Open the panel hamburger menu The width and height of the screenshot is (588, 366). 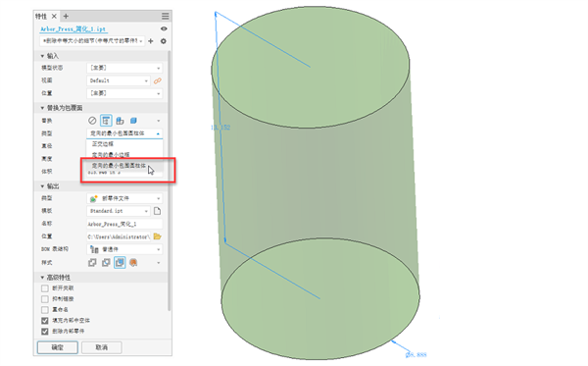pyautogui.click(x=165, y=16)
